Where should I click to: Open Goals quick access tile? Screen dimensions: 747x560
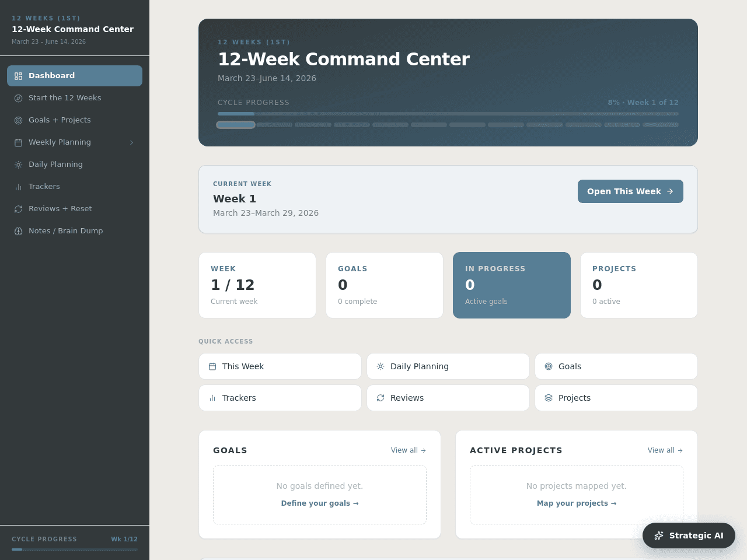pos(616,366)
